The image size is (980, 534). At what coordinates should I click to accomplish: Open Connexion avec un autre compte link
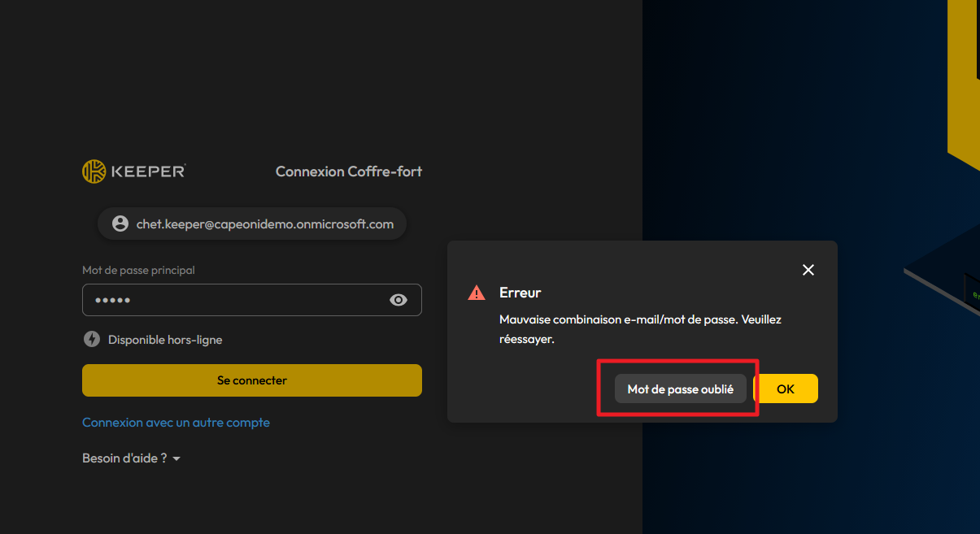[176, 423]
